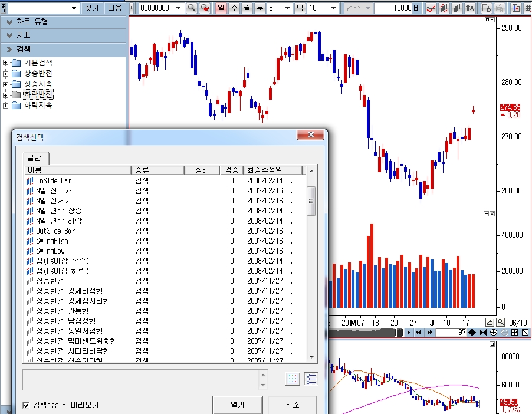Click the fast-forward chart scroll button

(429, 333)
